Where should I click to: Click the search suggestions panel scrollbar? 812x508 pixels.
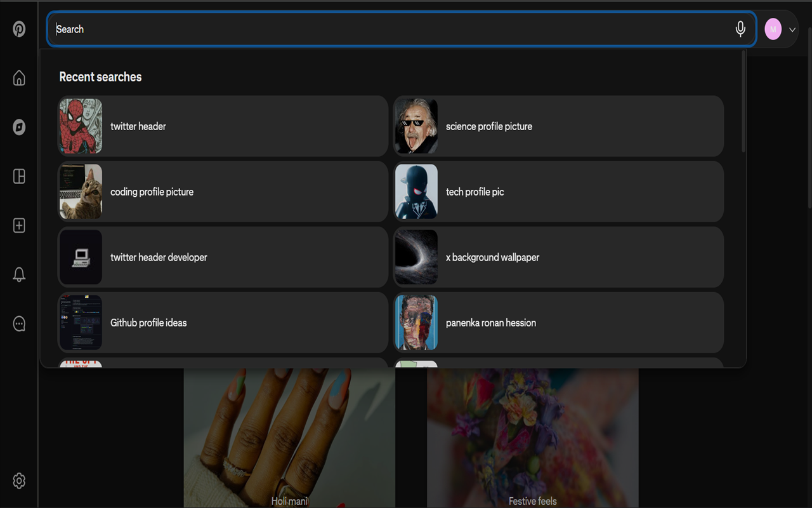coord(743,102)
